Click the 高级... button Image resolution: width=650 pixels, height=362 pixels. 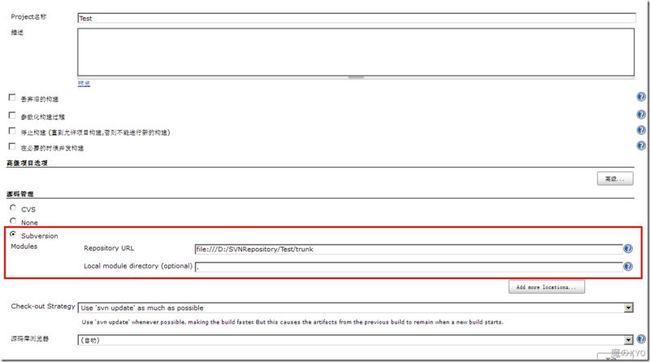coord(615,179)
